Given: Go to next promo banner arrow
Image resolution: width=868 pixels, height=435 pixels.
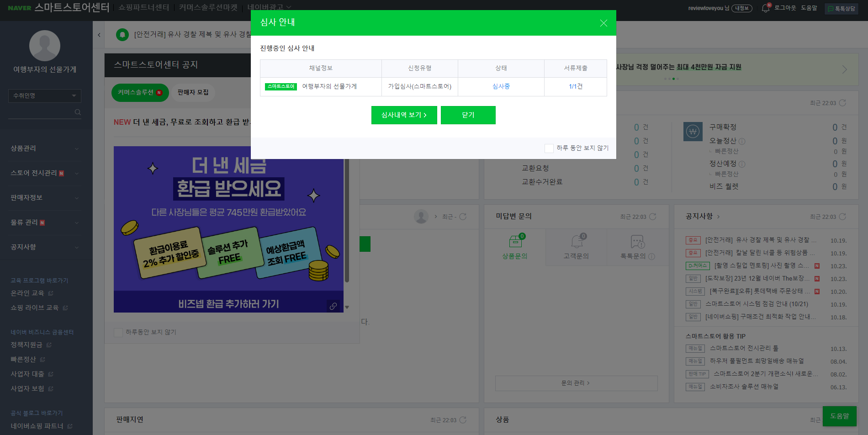Looking at the screenshot, I should click(844, 69).
